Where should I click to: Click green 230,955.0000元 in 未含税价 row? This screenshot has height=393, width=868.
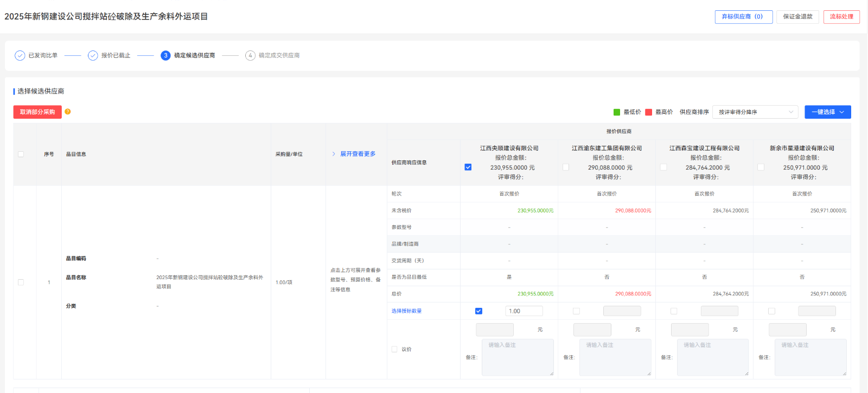[x=535, y=210]
